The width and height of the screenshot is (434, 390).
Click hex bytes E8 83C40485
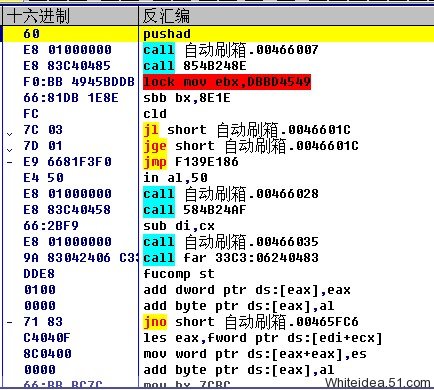coord(67,66)
